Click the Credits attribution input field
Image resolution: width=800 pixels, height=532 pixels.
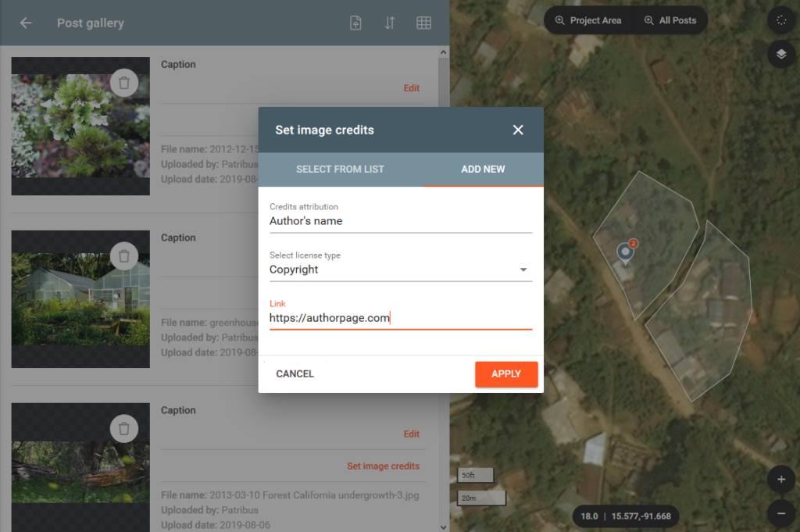(401, 221)
